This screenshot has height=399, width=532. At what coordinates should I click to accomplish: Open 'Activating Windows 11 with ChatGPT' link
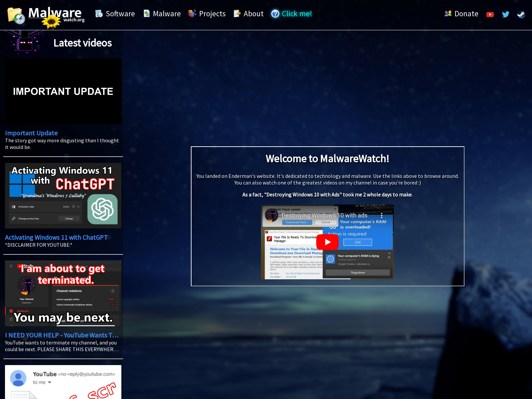[x=56, y=237]
